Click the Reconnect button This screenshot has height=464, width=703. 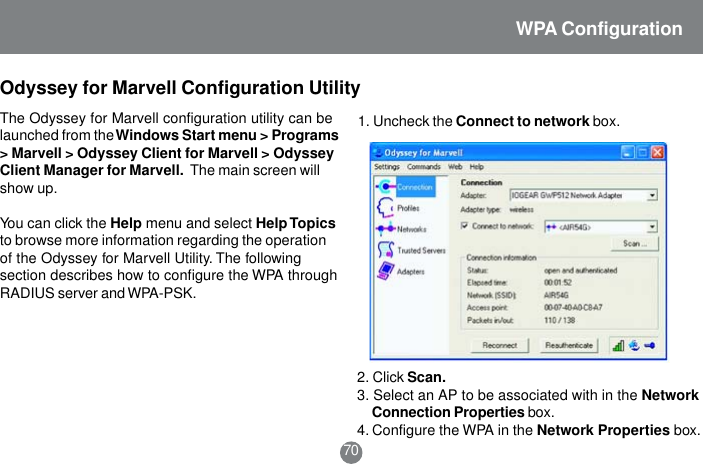point(499,345)
